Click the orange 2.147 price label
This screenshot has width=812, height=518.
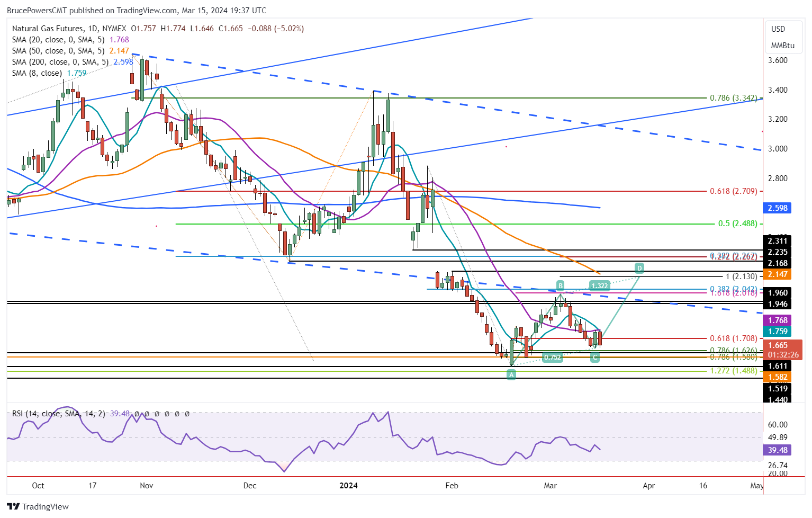coord(778,274)
